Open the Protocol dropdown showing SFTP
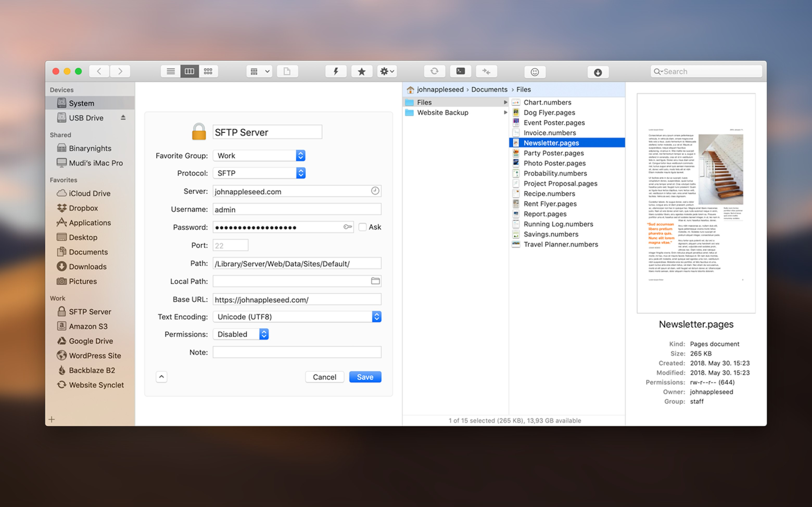The width and height of the screenshot is (812, 507). pyautogui.click(x=300, y=173)
